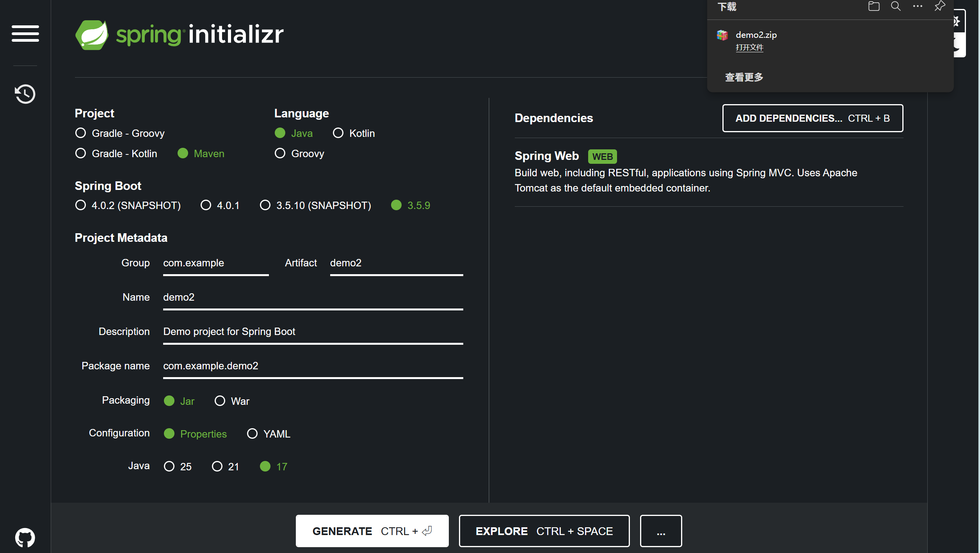Viewport: 980px width, 553px height.
Task: Click demo2.zip file icon
Action: click(x=722, y=35)
